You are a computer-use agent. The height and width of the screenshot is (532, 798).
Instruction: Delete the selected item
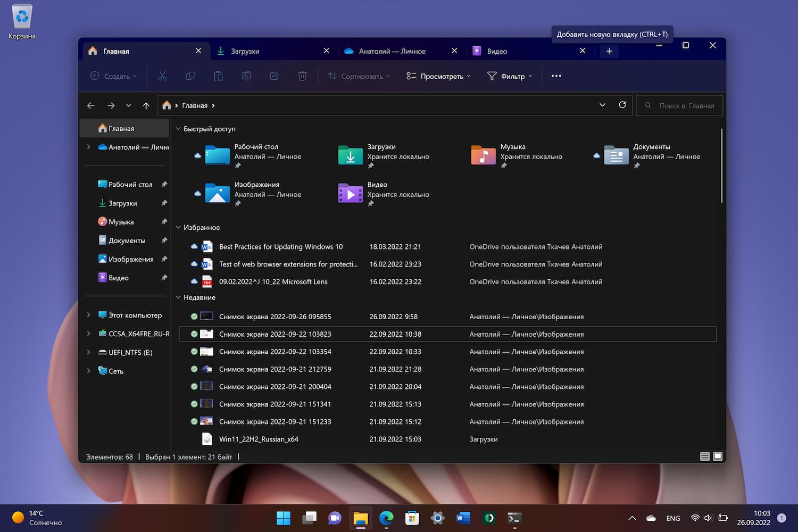point(302,76)
